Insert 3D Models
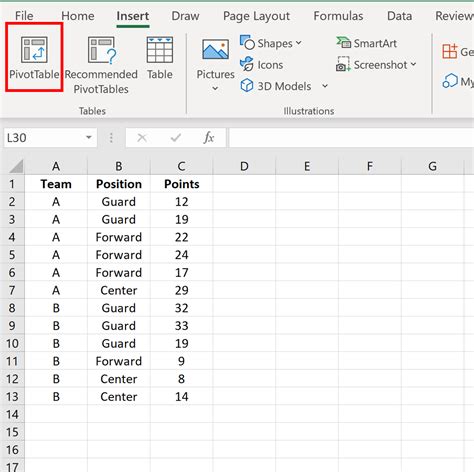Screen dimensions: 474x472 coord(276,86)
